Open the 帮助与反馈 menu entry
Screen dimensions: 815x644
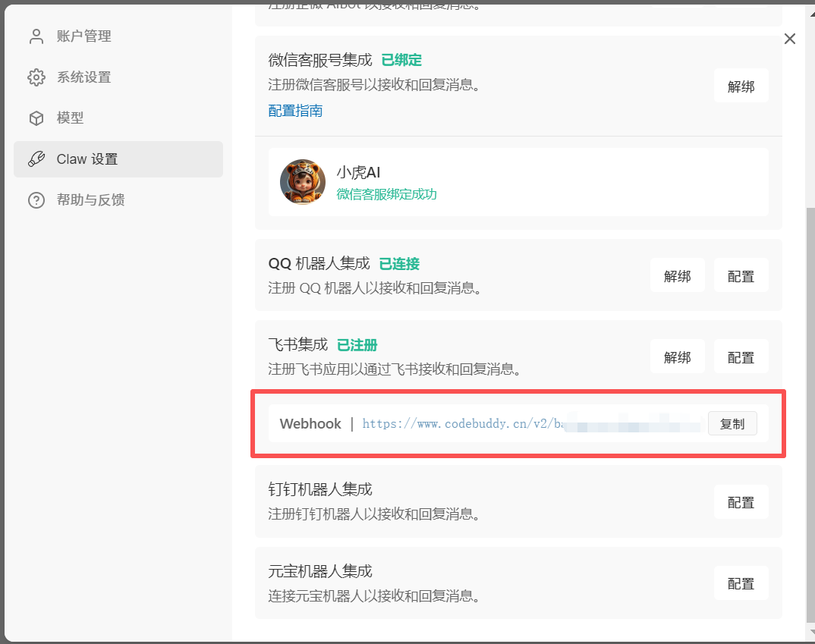tap(90, 200)
